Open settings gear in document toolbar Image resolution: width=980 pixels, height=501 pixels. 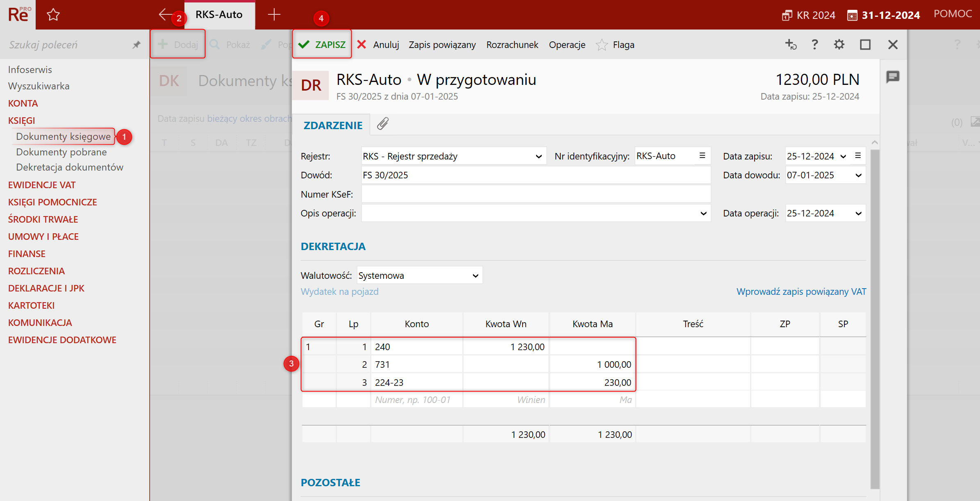tap(839, 44)
